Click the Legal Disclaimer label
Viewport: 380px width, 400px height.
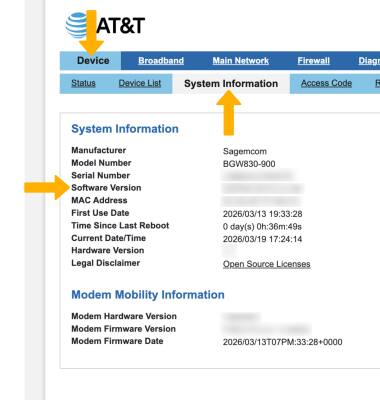(x=106, y=263)
